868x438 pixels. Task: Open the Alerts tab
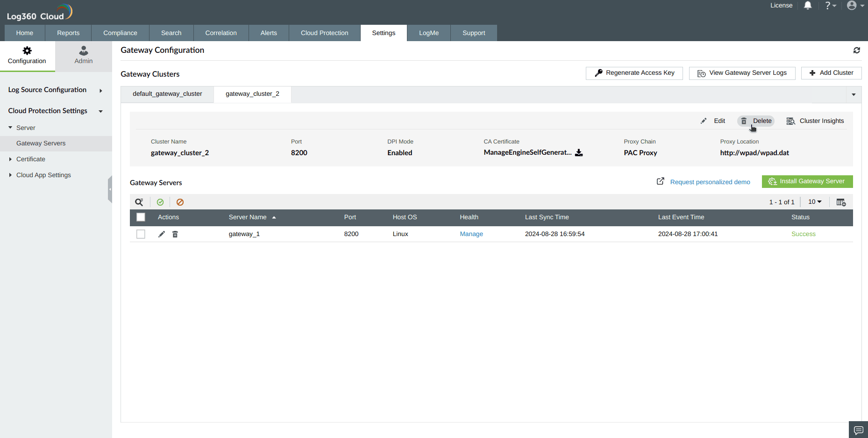[x=269, y=33]
